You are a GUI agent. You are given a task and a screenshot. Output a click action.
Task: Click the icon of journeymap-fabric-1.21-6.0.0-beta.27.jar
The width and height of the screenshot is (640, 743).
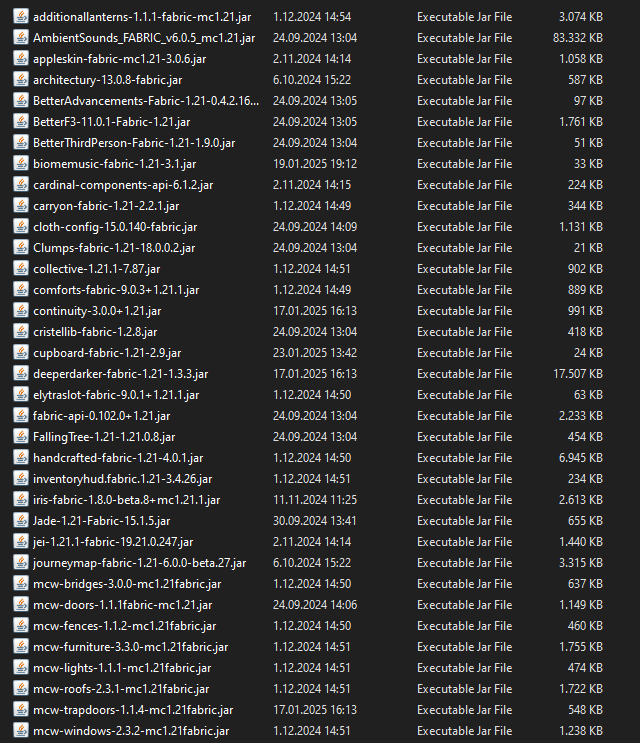click(x=20, y=563)
